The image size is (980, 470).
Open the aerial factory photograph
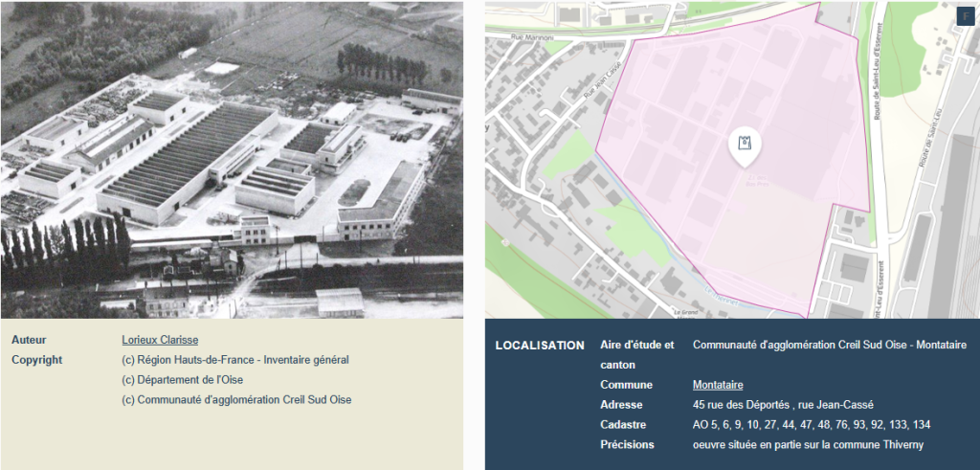[x=232, y=159]
